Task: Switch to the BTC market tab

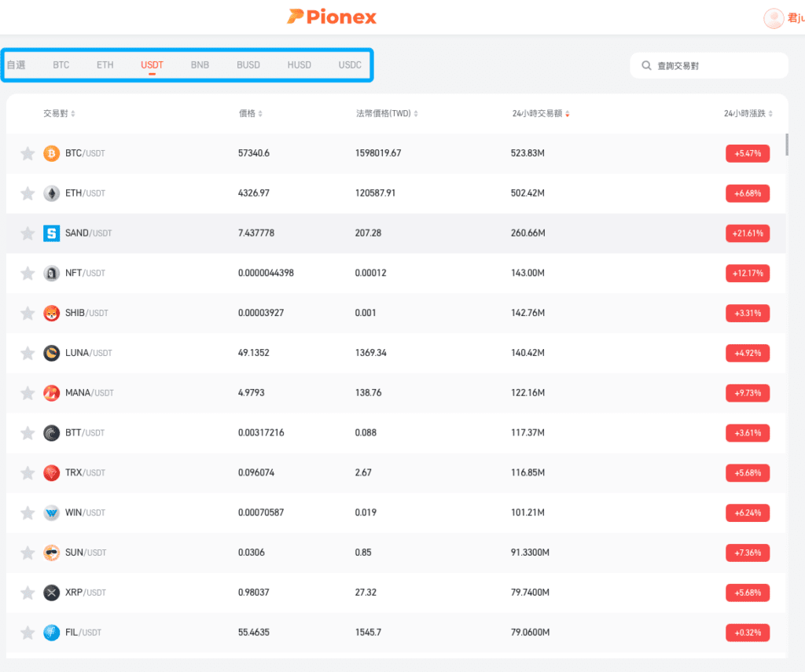Action: click(x=61, y=64)
